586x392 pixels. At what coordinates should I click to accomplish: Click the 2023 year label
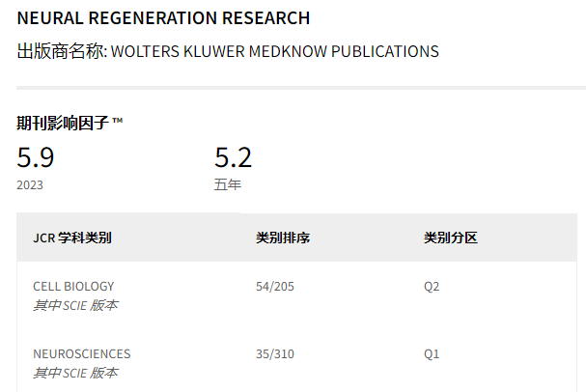coord(30,185)
